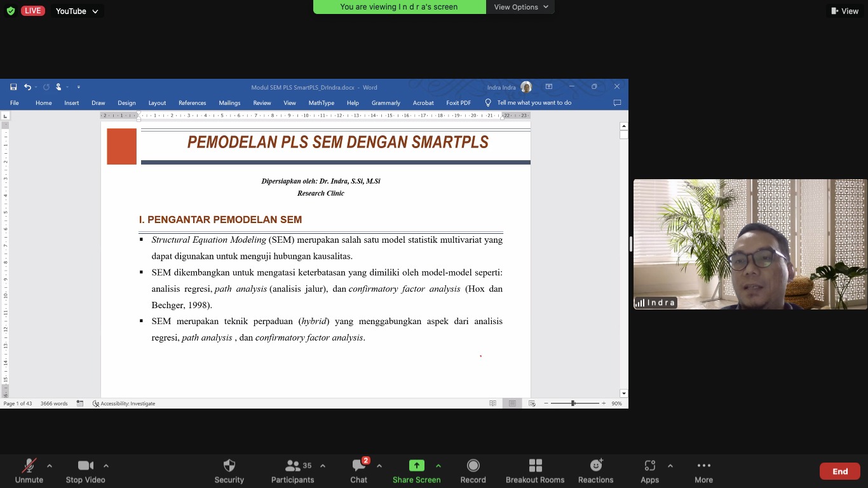This screenshot has width=868, height=488.
Task: Redo the action in Word quick access toolbar
Action: [46, 87]
